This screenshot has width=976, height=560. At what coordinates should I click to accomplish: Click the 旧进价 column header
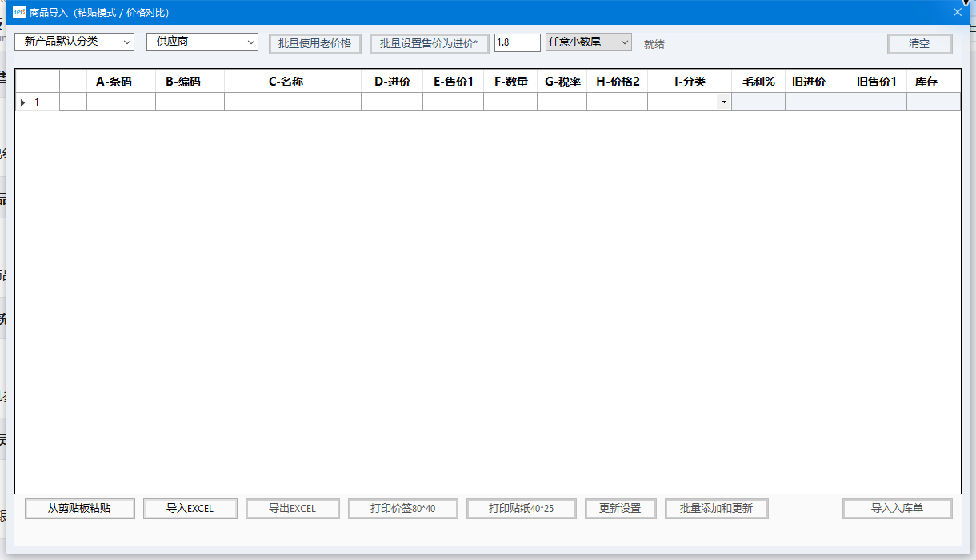click(815, 82)
